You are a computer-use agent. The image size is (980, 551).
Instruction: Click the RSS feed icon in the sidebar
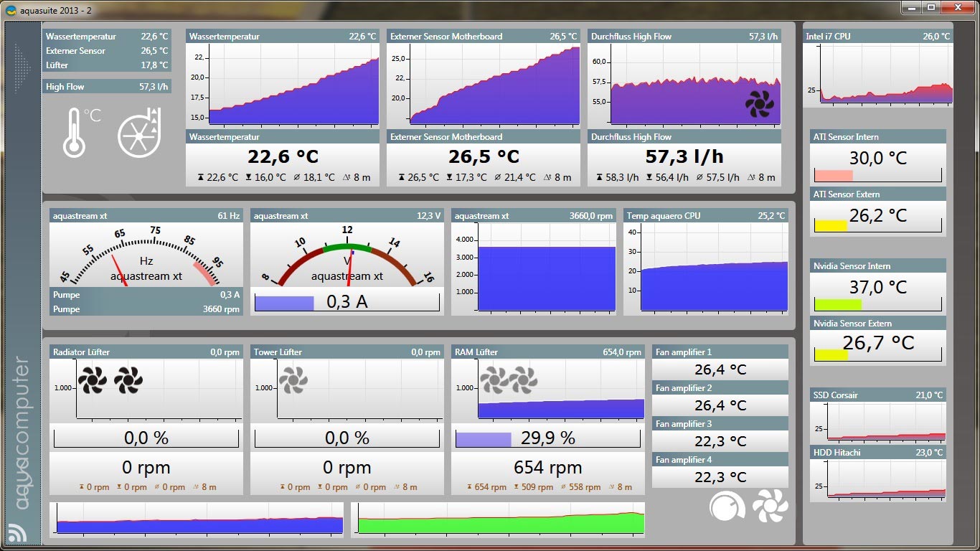[x=17, y=532]
